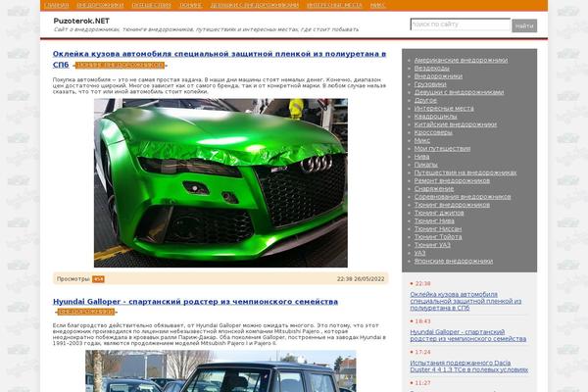Click the 22:38 26/05/2022 post date
The image size is (588, 392).
(361, 278)
